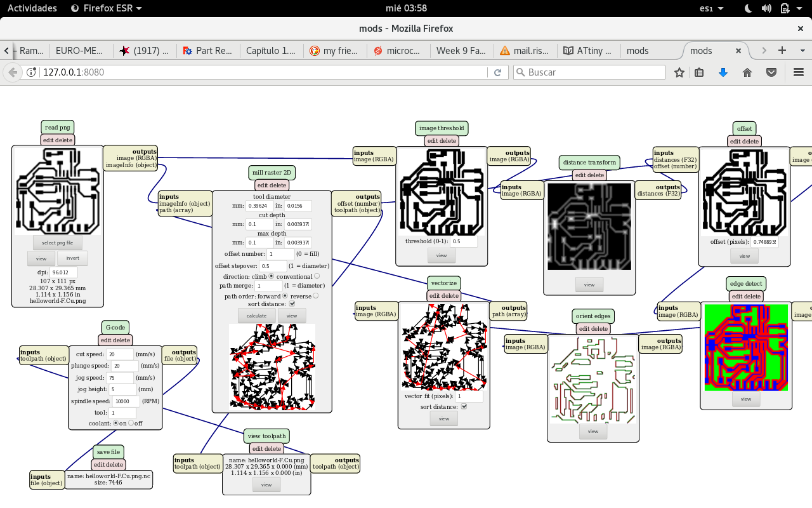Click view button in image threshold module

442,256
